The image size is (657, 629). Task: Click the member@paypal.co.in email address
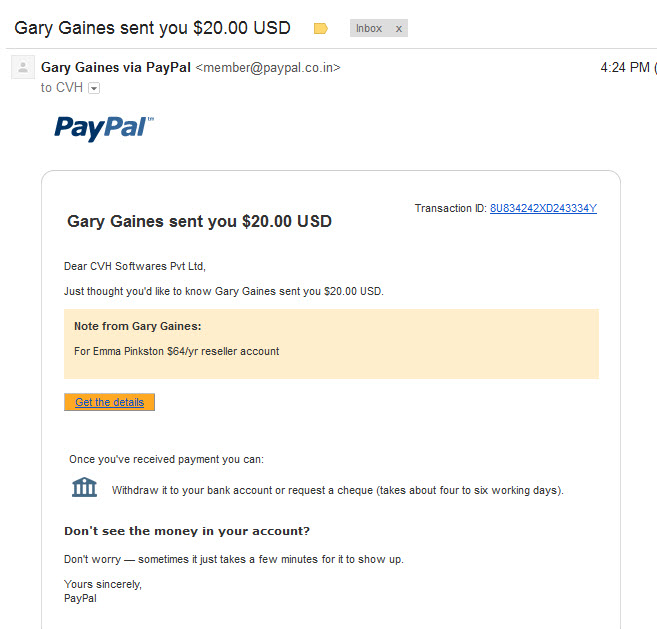pyautogui.click(x=268, y=67)
